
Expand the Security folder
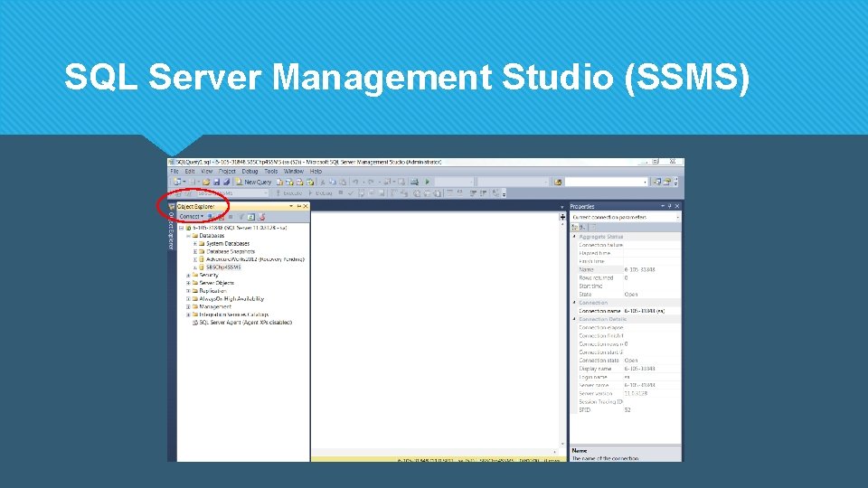[188, 275]
